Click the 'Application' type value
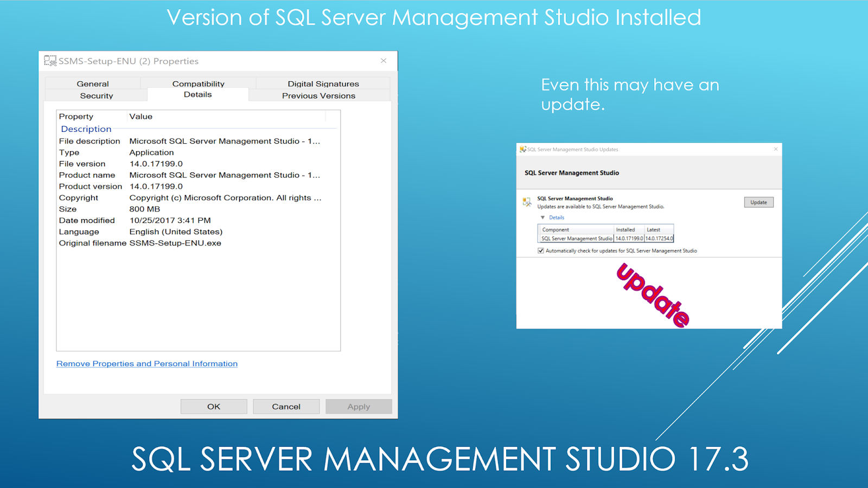This screenshot has height=488, width=868. [x=151, y=152]
